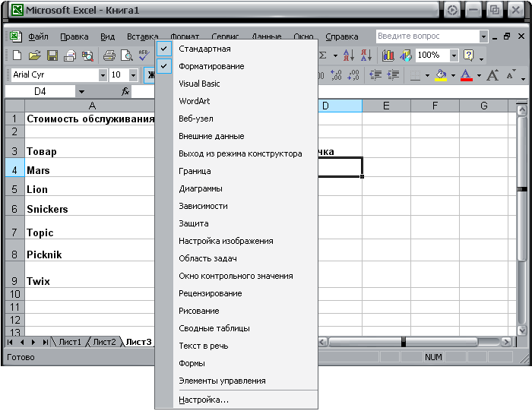532x411 pixels.
Task: Select the column E header
Action: tap(386, 106)
